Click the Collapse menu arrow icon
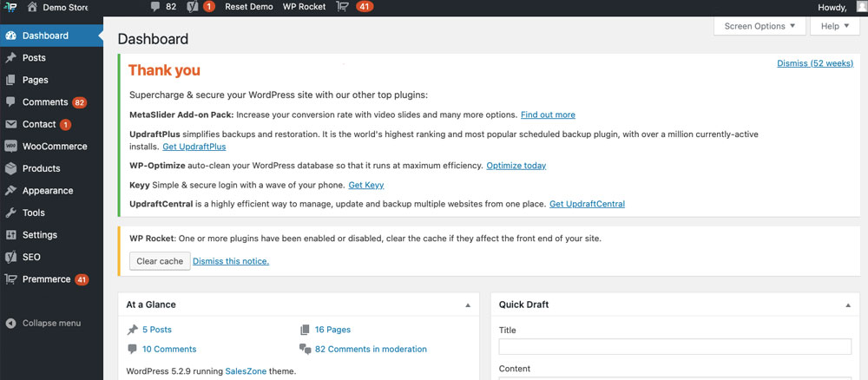This screenshot has width=868, height=380. 10,324
